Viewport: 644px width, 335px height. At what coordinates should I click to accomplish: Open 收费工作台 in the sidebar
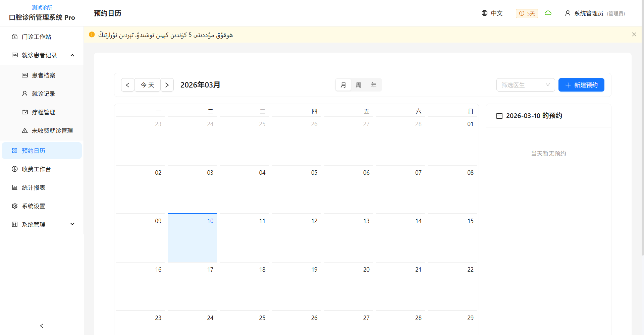(x=36, y=169)
